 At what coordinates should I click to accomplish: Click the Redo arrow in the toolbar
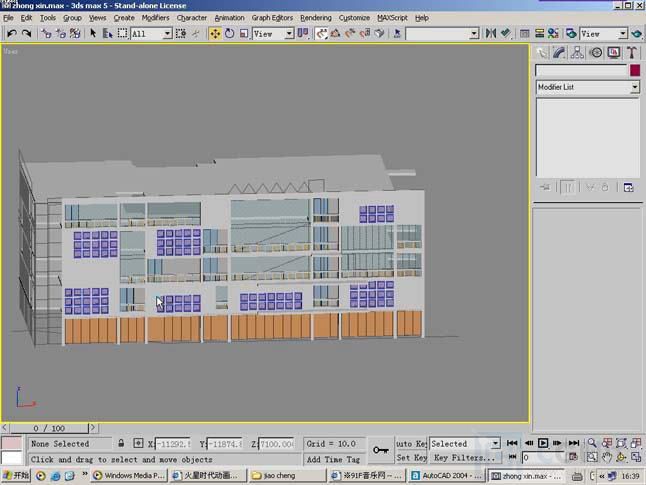[x=26, y=33]
